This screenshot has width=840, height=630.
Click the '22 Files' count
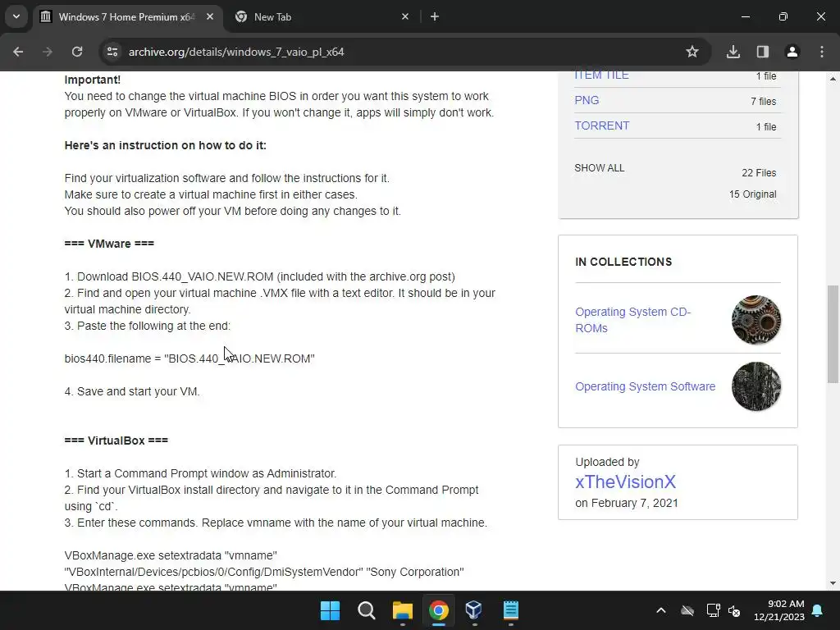pos(759,172)
